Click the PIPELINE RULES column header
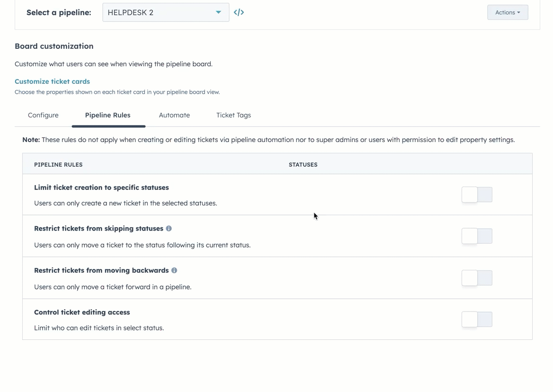The height and width of the screenshot is (392, 553). click(x=58, y=164)
